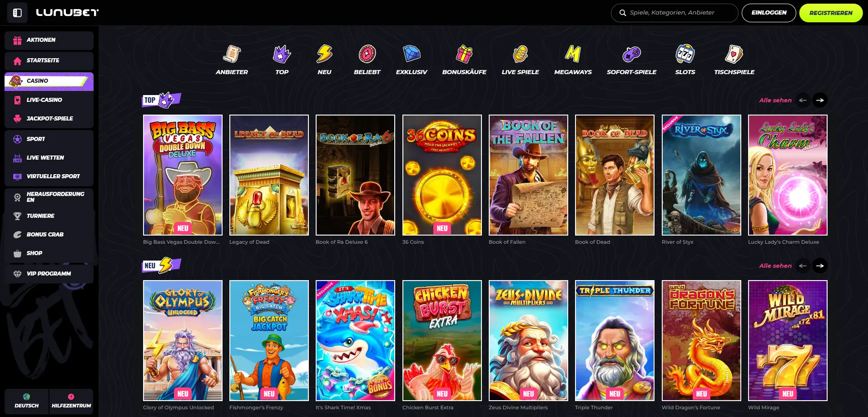
Task: Open the Book of Dead game thumbnail
Action: (615, 175)
